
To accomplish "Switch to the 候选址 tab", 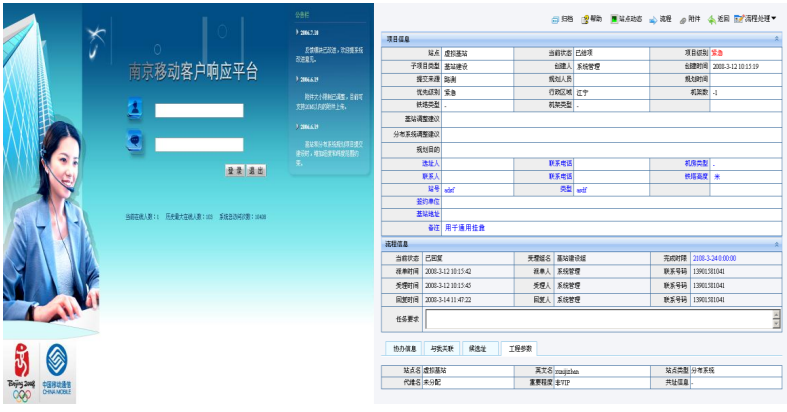I will 478,349.
